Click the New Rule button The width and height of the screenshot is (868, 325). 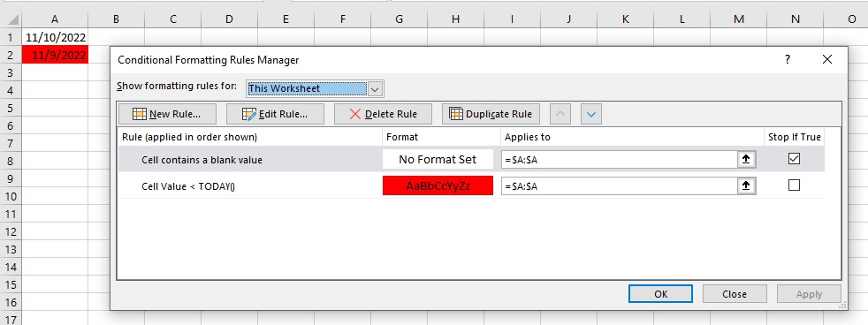coord(167,115)
